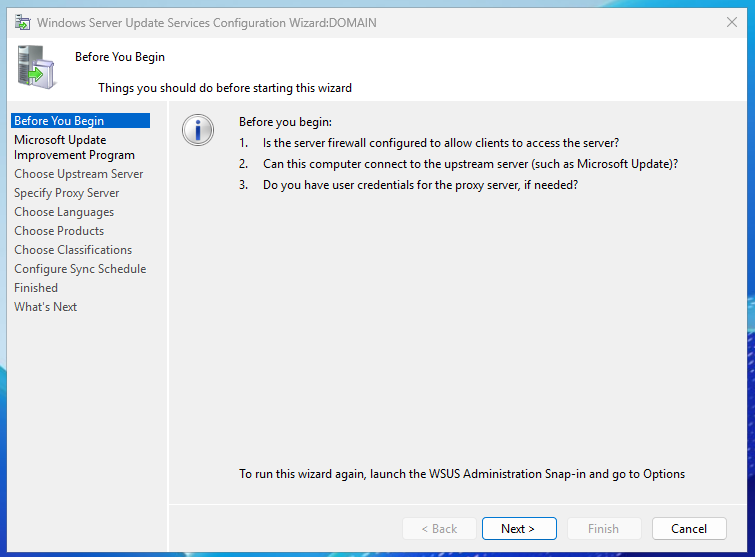Click the greyed-out Back button
Image resolution: width=755 pixels, height=557 pixels.
(x=439, y=529)
